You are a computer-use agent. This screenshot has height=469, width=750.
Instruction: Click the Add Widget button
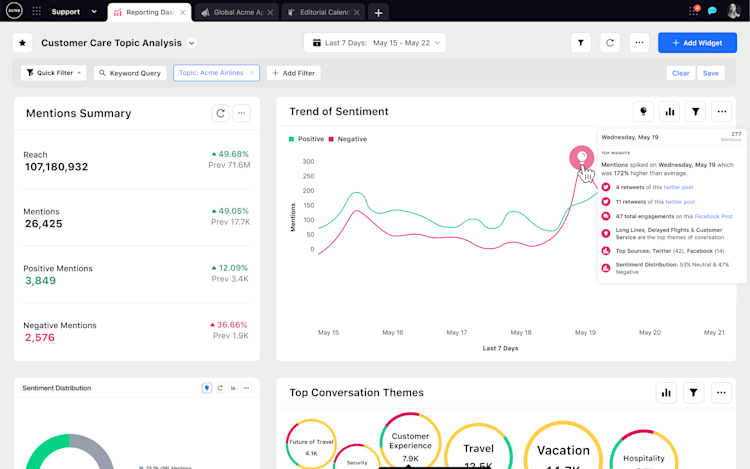point(697,43)
